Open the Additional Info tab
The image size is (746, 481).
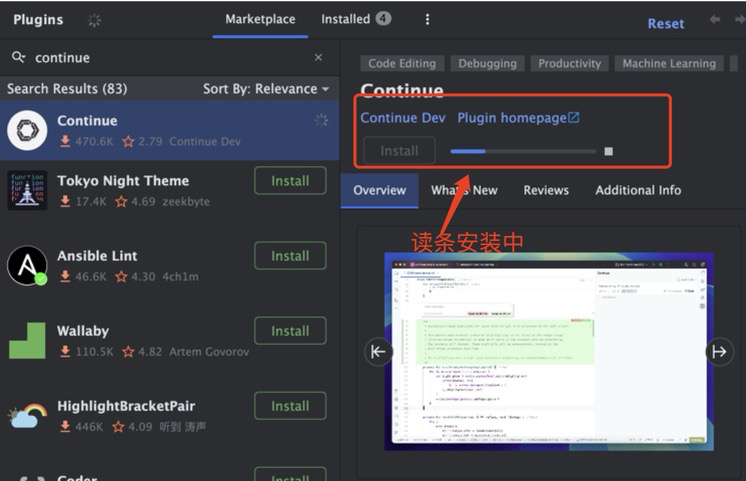coord(638,190)
